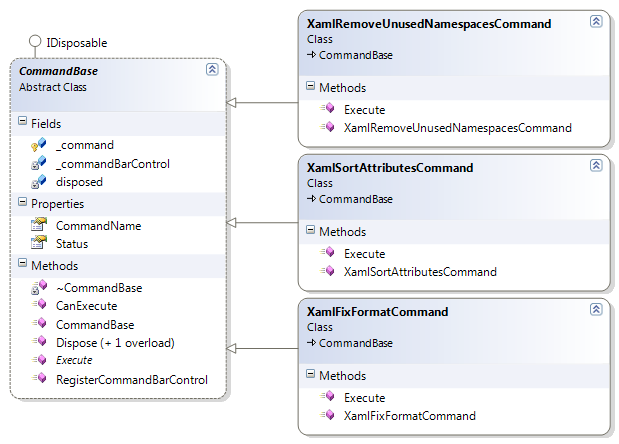Image resolution: width=619 pixels, height=444 pixels.
Task: Collapse Methods section in XamlRemoveUnusedNamespacesCommand
Action: point(311,86)
